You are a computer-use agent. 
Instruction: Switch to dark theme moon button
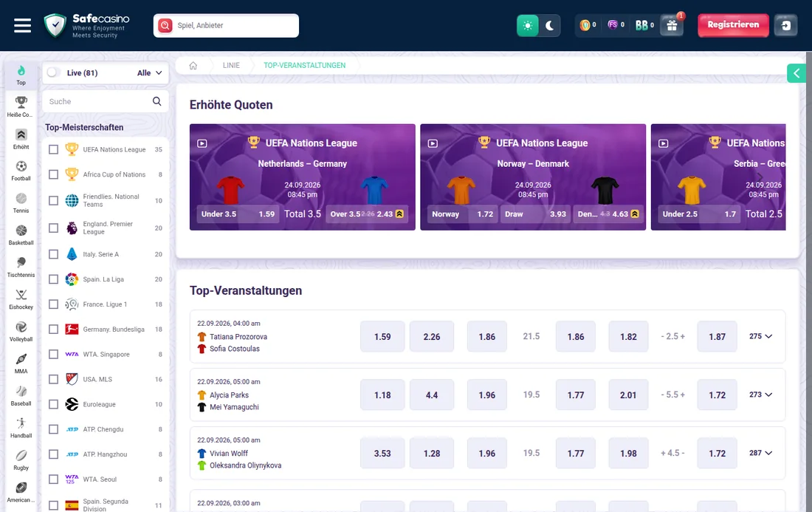click(550, 25)
